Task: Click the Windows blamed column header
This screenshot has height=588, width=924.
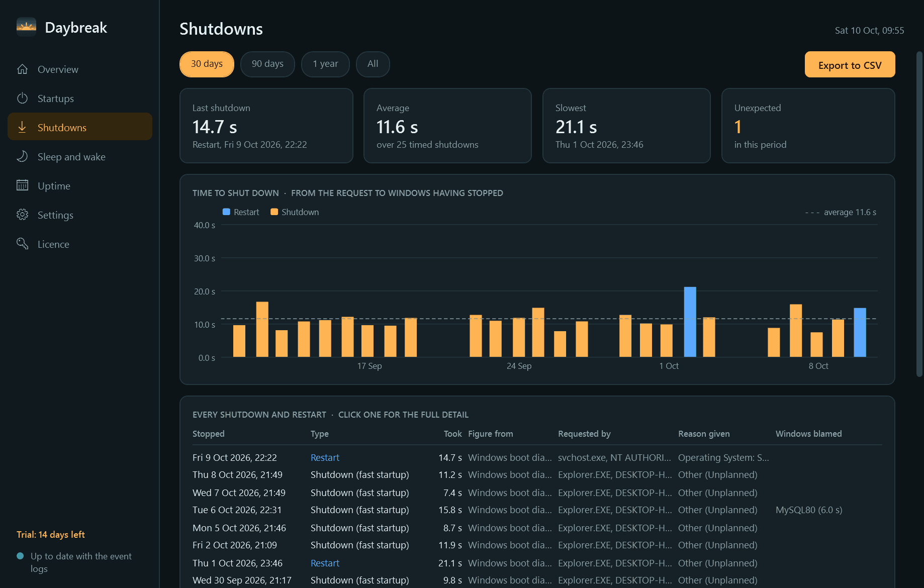Action: tap(808, 434)
